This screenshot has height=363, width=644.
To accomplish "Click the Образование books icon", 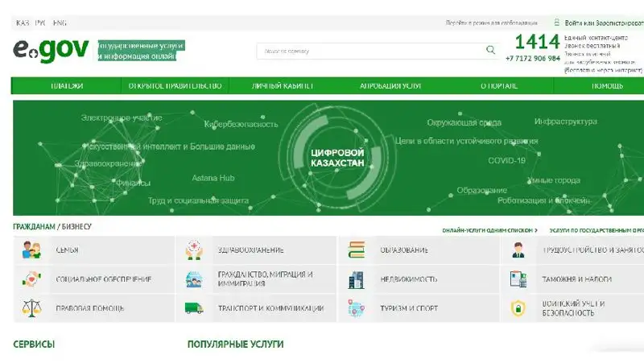I will (x=356, y=250).
